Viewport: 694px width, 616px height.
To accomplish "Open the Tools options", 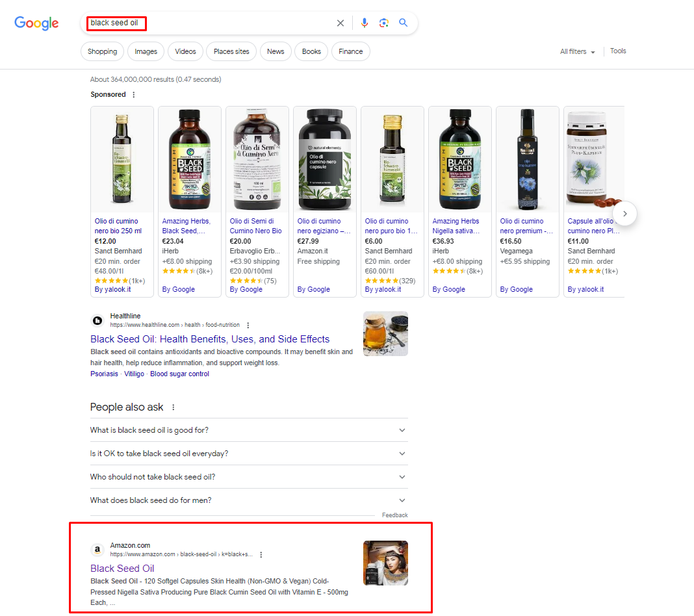I will tap(618, 51).
